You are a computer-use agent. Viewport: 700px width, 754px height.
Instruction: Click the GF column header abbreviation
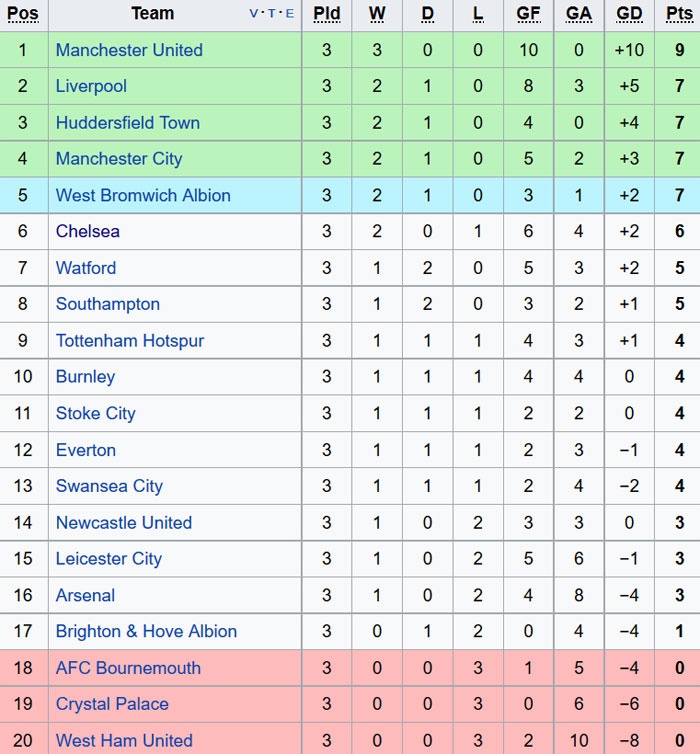[528, 14]
